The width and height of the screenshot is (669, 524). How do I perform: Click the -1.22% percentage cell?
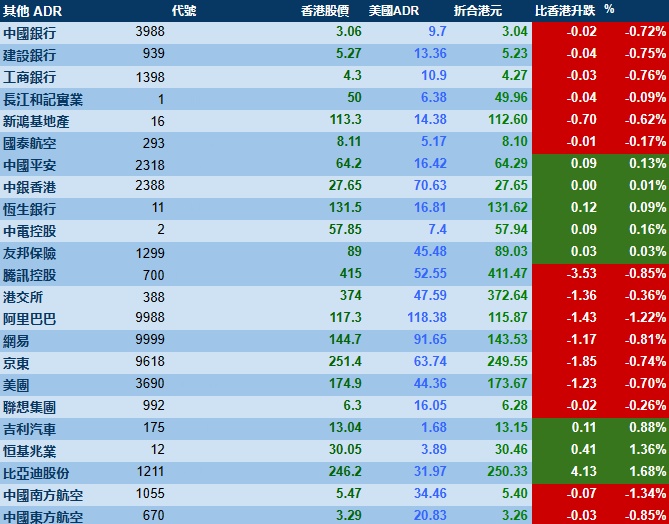[645, 317]
